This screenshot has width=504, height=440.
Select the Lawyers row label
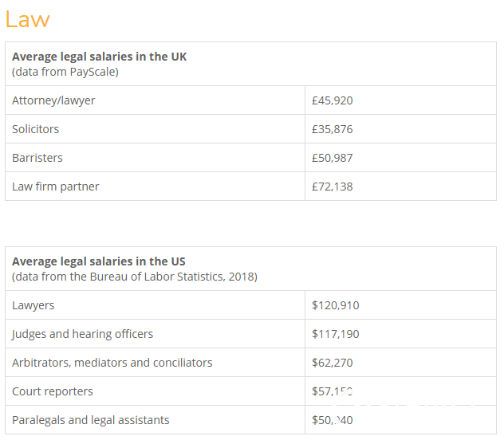tap(33, 305)
